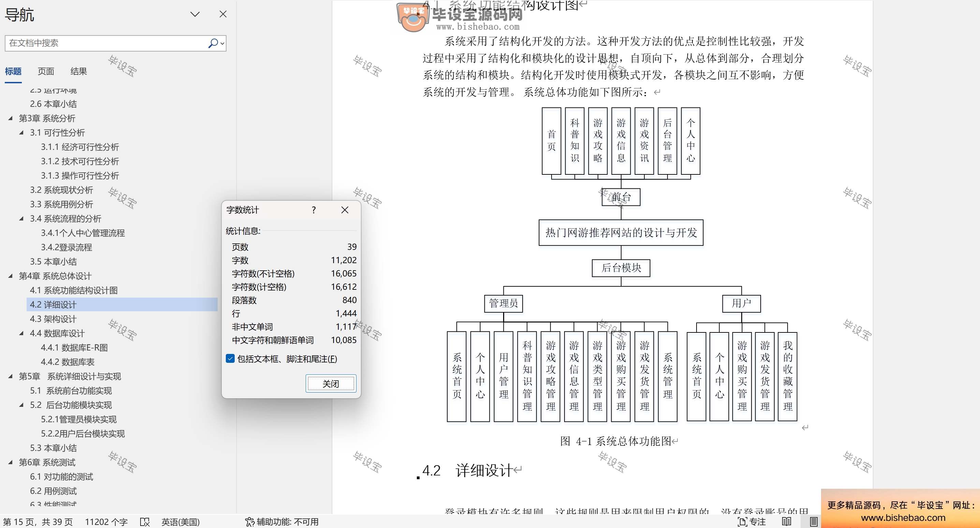Screen dimensions: 980x528
Task: Switch to the 标题 tab
Action: pos(13,71)
